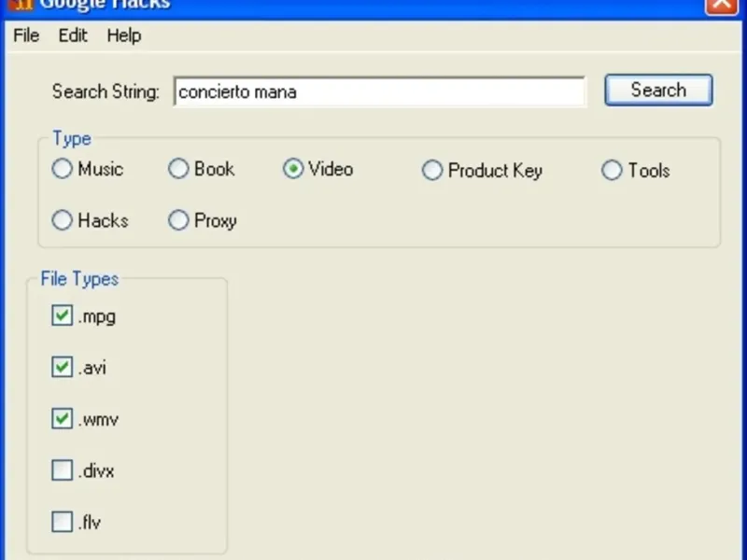The width and height of the screenshot is (747, 560).
Task: Select the Hacks type radio button
Action: [x=62, y=220]
